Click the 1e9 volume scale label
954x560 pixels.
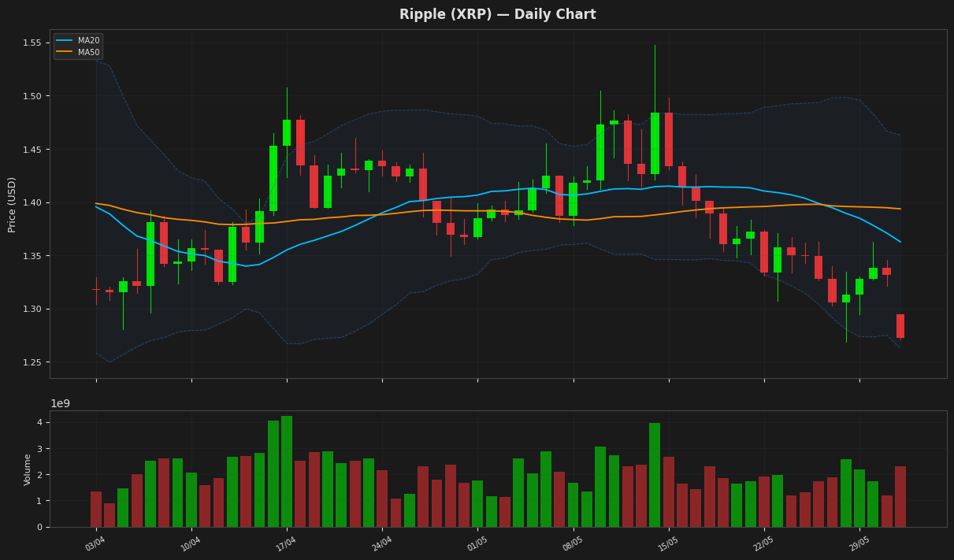pos(60,403)
